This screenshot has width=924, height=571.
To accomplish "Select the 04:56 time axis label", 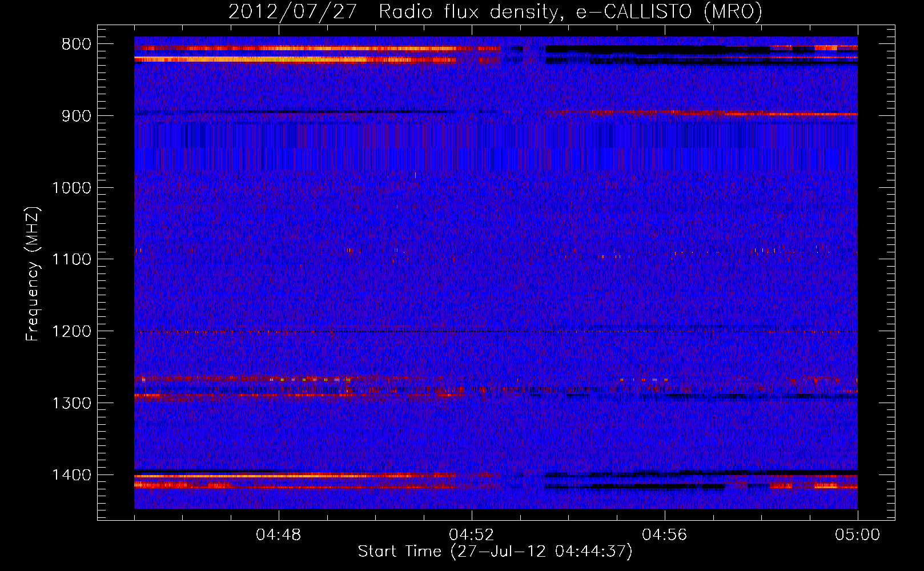I will (665, 535).
